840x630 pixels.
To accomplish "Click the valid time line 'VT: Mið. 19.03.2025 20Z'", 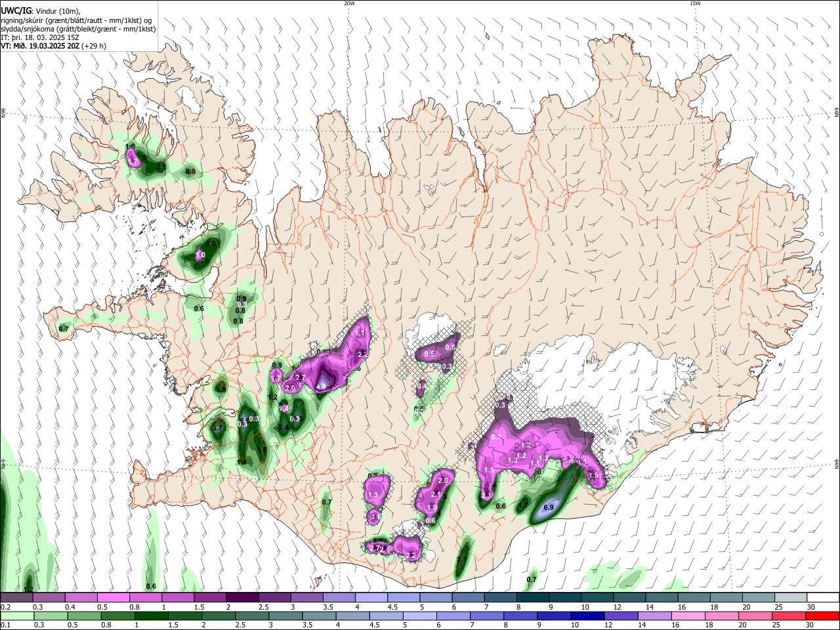I will tap(41, 46).
